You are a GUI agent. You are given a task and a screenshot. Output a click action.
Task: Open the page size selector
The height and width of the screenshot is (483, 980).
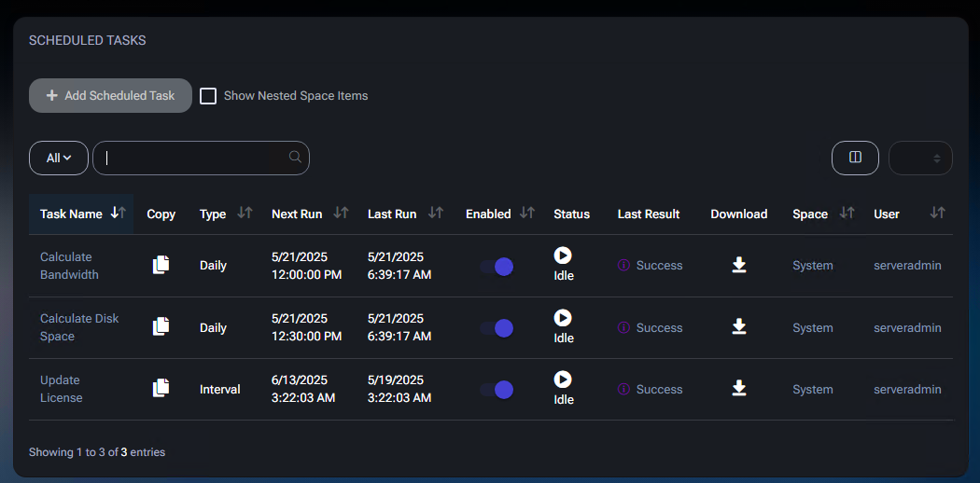tap(920, 158)
